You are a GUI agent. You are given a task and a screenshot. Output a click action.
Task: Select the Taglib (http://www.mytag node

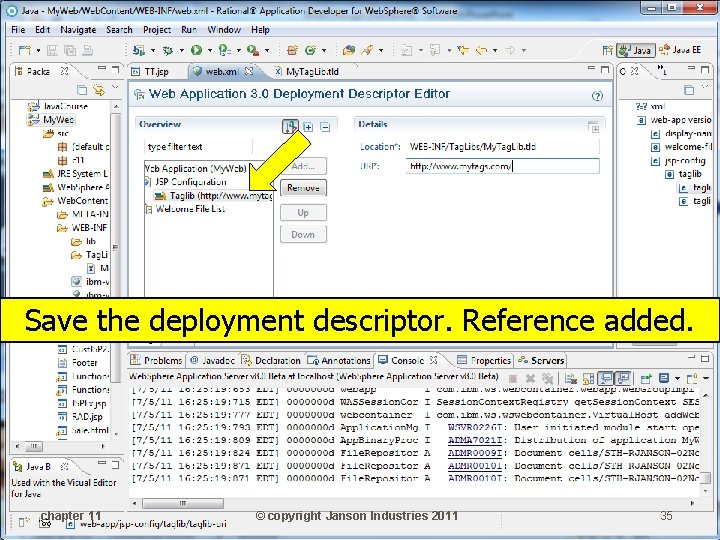pos(214,196)
